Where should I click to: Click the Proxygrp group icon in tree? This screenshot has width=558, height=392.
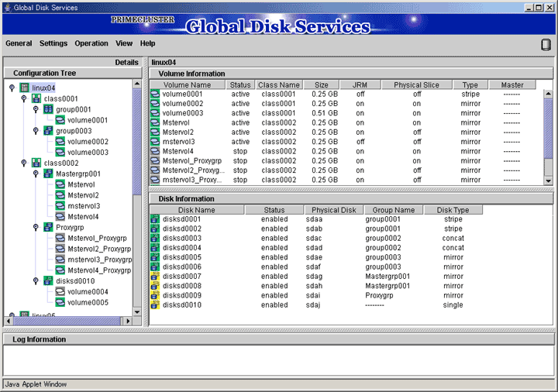tap(48, 227)
